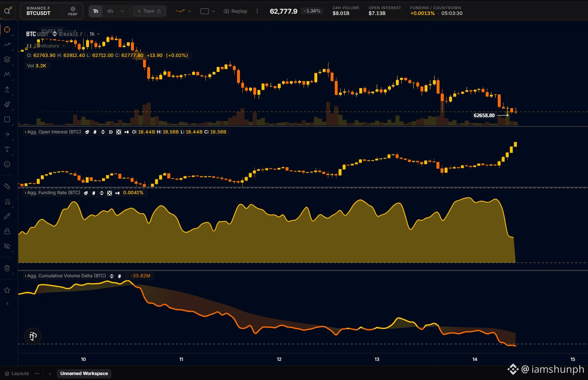This screenshot has width=588, height=380.
Task: Open the chart type candle dropdown
Action: [x=183, y=11]
